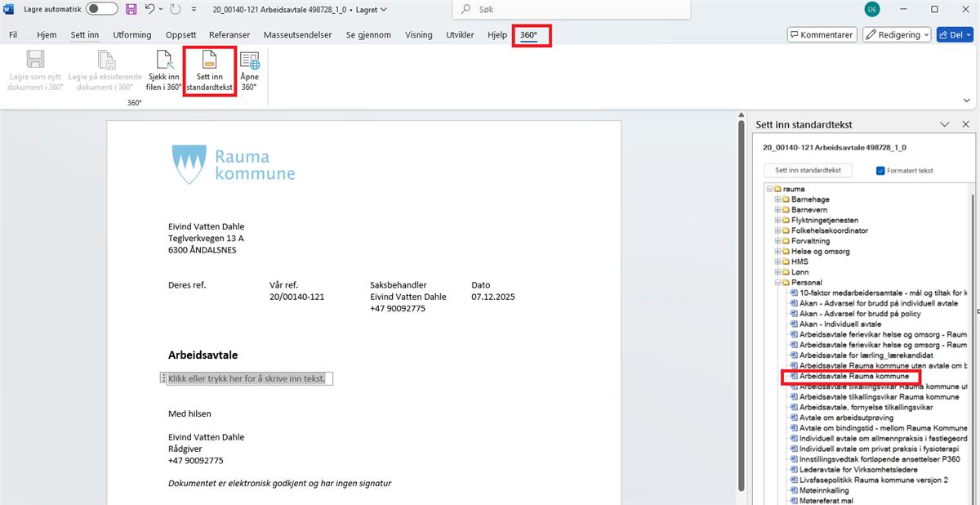This screenshot has width=980, height=505.
Task: Collapse the Personal folder node
Action: (x=777, y=283)
